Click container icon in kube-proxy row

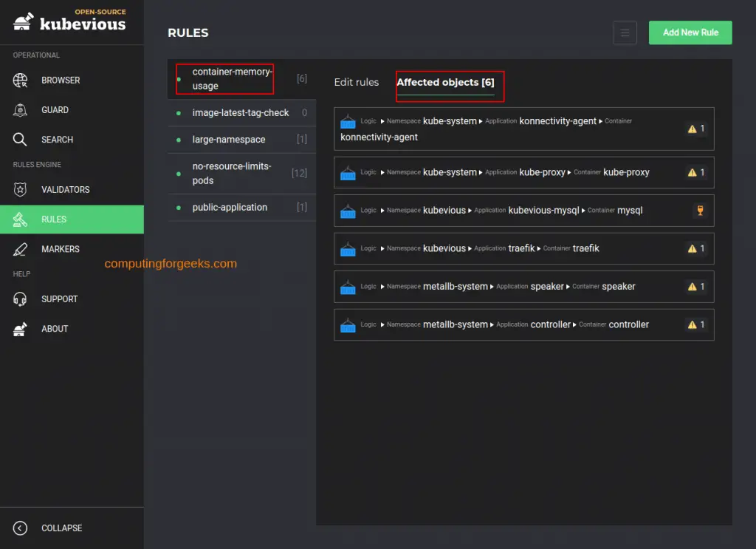tap(348, 173)
